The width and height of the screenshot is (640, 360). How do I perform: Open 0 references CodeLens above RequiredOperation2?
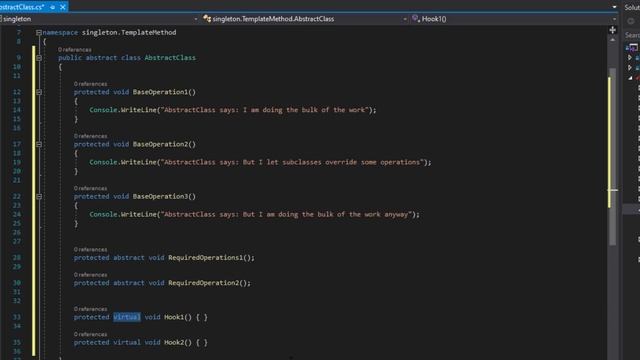tap(90, 275)
